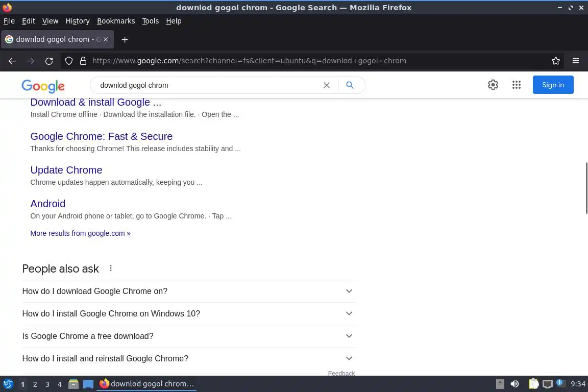
Task: Run search using the magnifier icon
Action: (x=350, y=85)
